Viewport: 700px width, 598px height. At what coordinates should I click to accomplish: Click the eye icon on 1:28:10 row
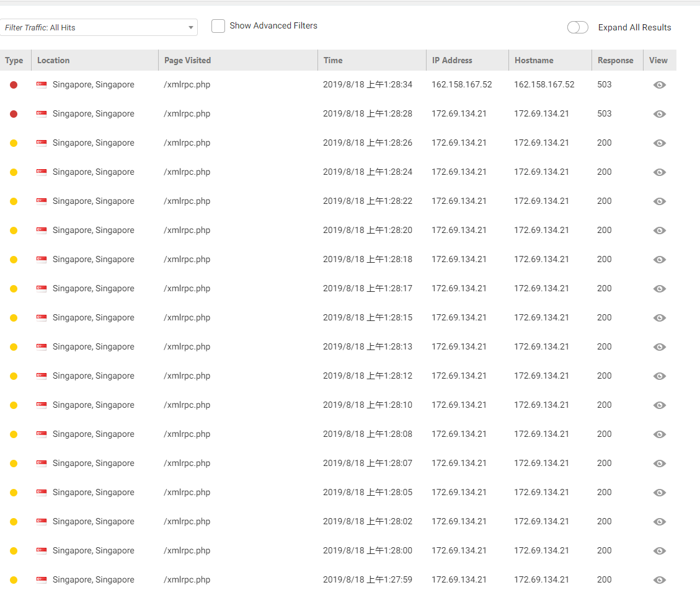660,405
